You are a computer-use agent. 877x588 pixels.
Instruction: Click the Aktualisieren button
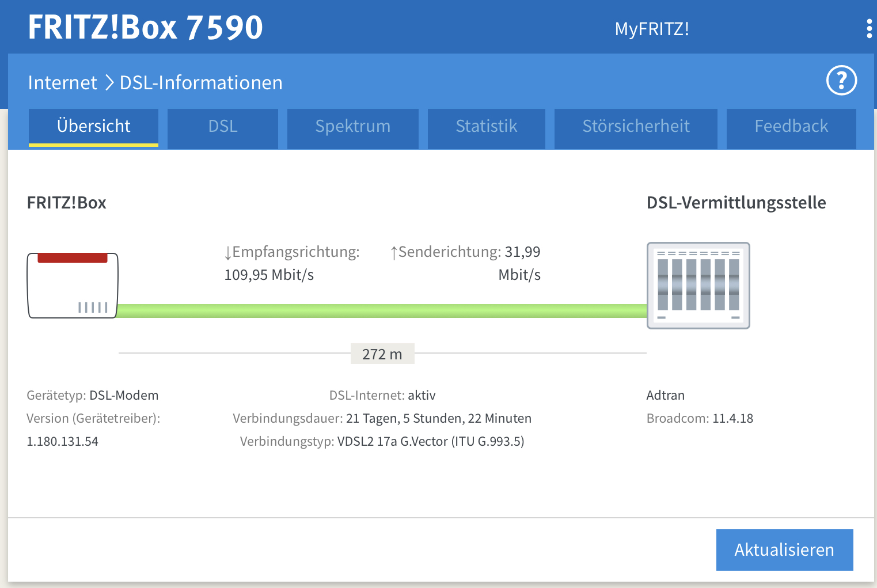coord(784,550)
